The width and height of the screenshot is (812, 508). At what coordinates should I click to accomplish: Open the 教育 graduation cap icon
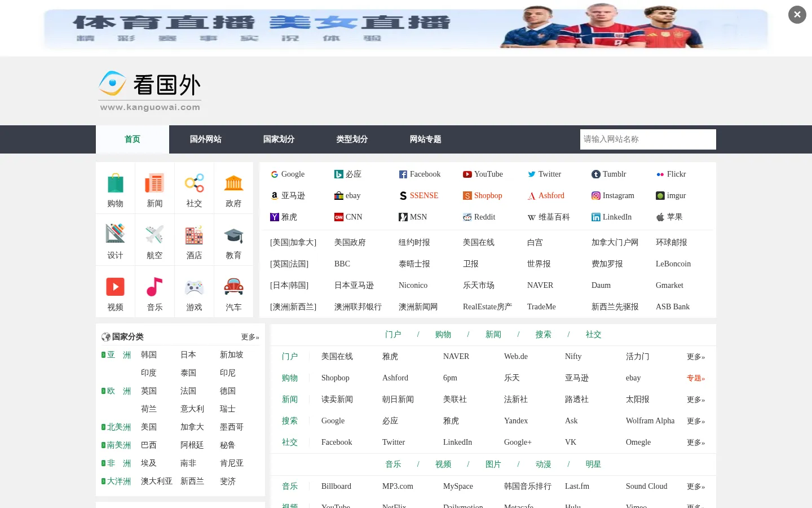pyautogui.click(x=233, y=235)
